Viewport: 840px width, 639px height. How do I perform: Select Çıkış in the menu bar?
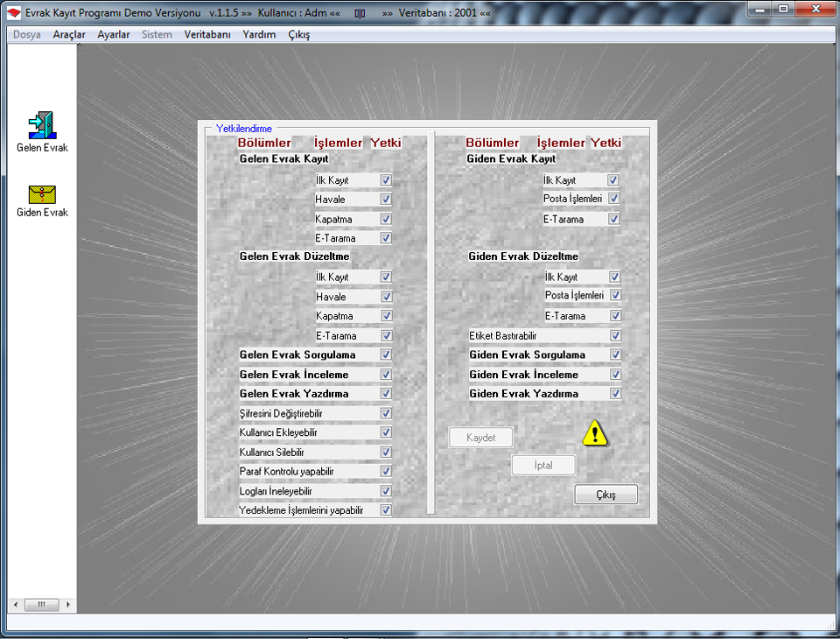point(299,34)
